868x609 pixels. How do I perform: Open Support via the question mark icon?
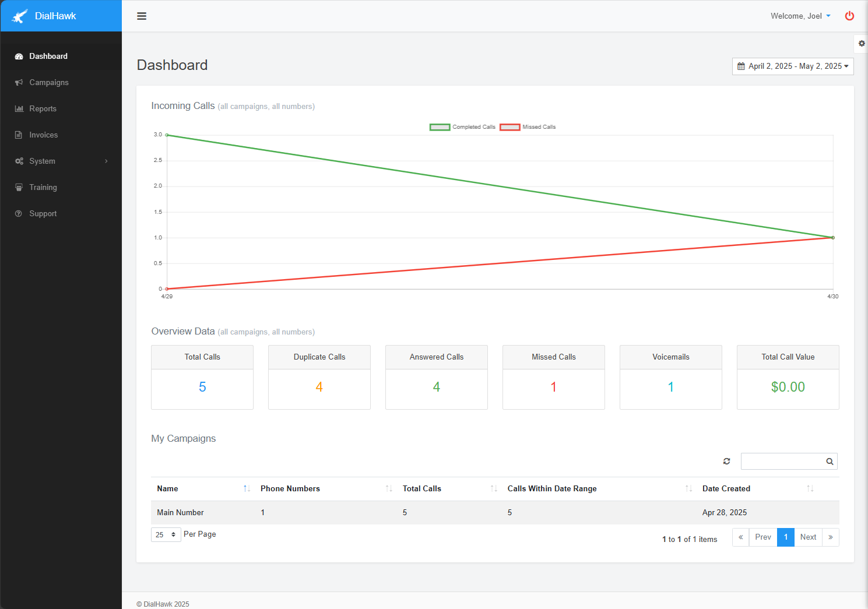[x=19, y=213]
